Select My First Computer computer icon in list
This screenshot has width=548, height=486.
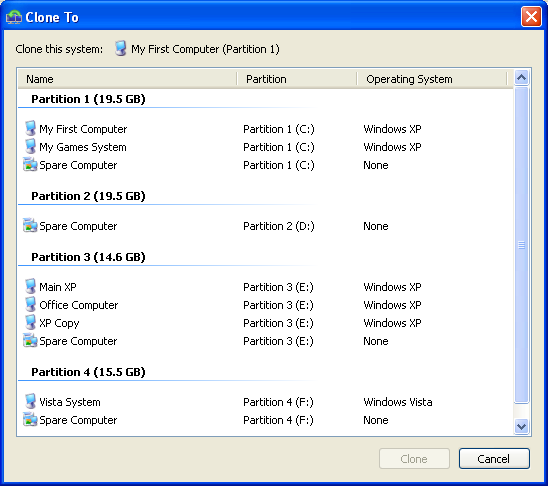(30, 128)
